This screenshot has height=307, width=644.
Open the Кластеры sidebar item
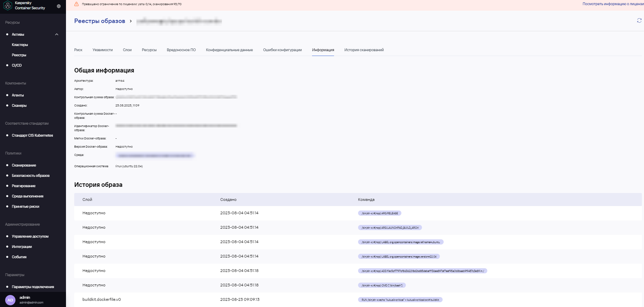(20, 45)
